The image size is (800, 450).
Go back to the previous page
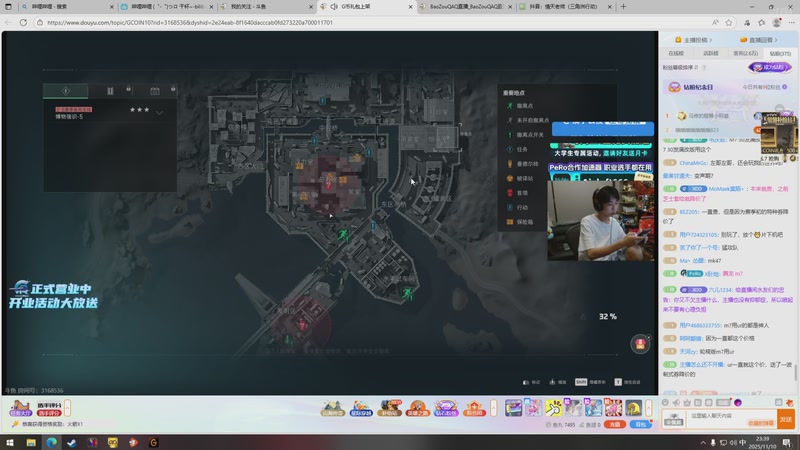[x=8, y=22]
